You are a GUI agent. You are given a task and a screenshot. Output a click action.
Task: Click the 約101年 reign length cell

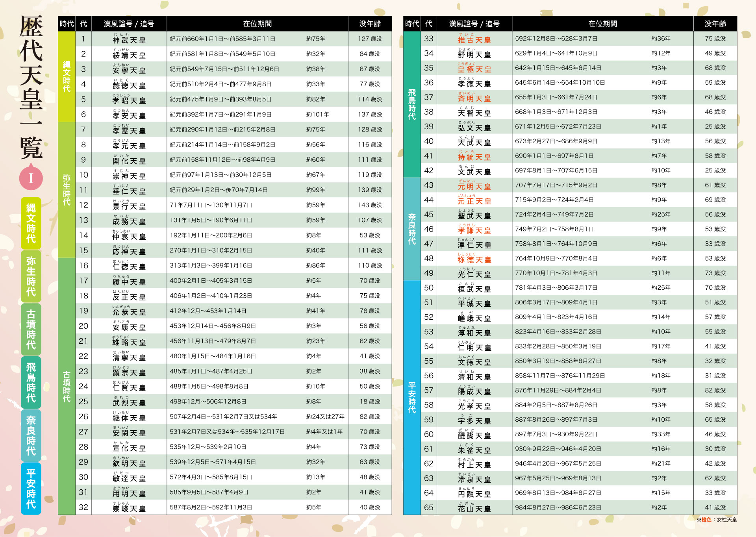[318, 114]
